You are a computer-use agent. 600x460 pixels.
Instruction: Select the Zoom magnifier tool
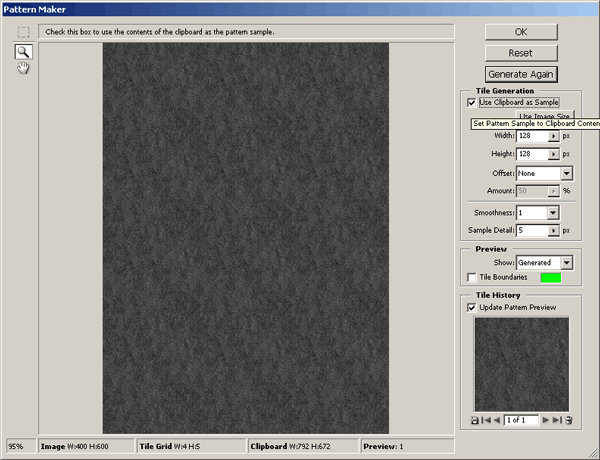23,51
